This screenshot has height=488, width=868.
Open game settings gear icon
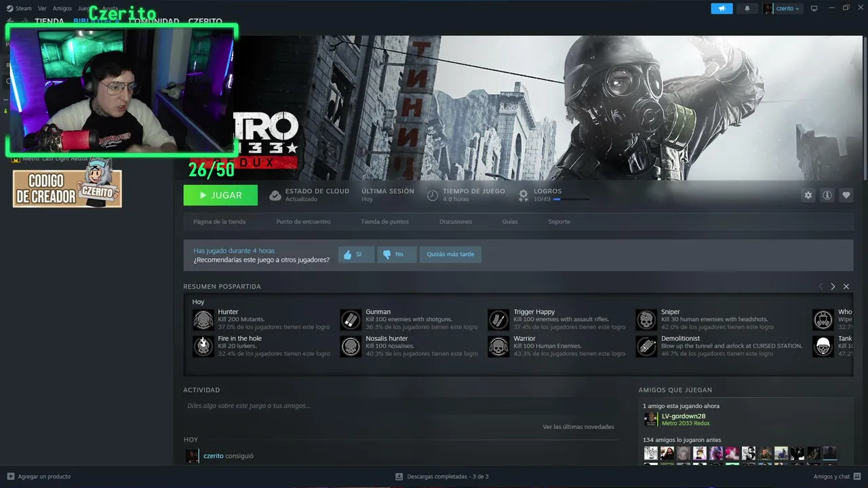pyautogui.click(x=808, y=195)
